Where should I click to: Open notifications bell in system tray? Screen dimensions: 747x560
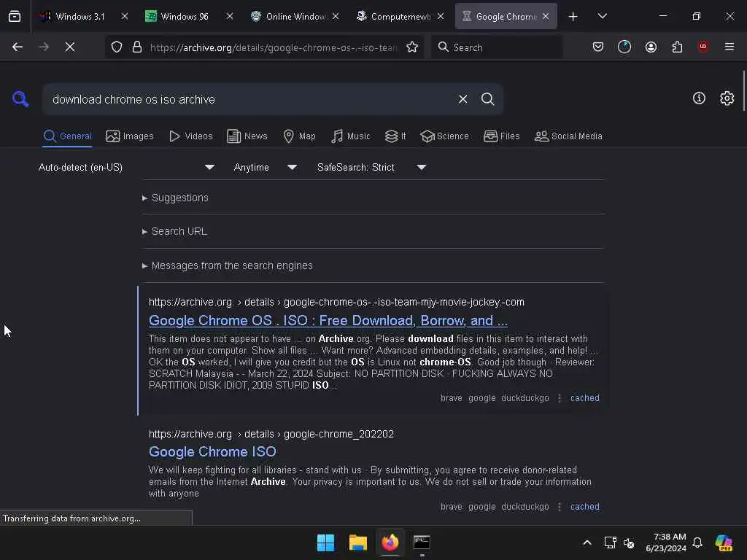coord(697,542)
